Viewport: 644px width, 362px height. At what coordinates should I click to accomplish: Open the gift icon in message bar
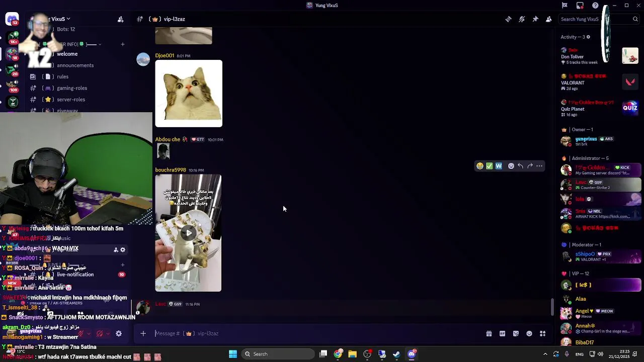coord(489,333)
